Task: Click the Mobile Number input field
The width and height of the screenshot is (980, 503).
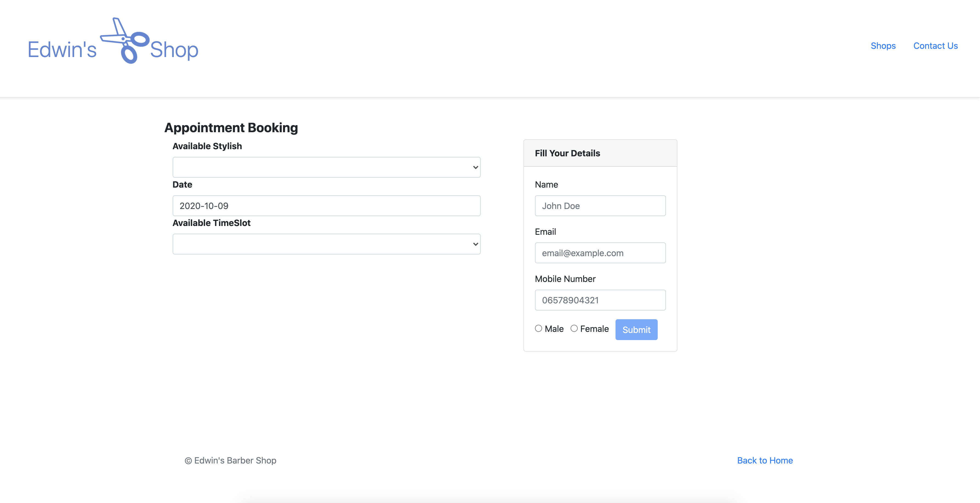Action: (600, 300)
